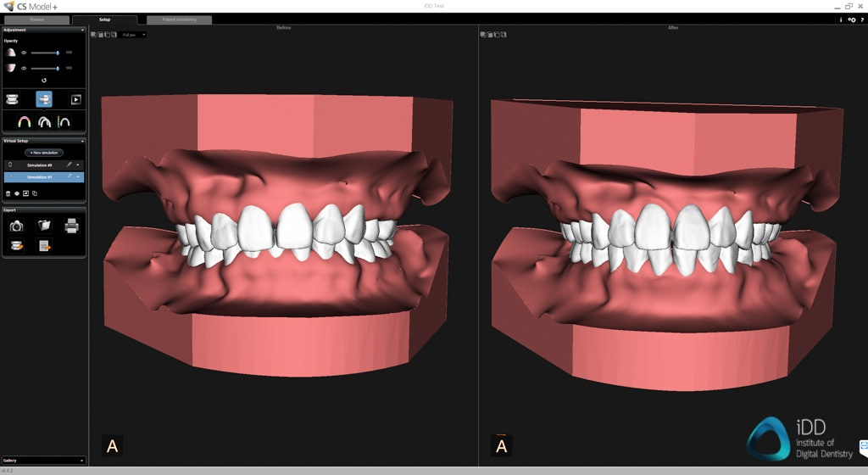The width and height of the screenshot is (868, 475).
Task: Expand the Simulation #1 arrow
Action: (x=78, y=176)
